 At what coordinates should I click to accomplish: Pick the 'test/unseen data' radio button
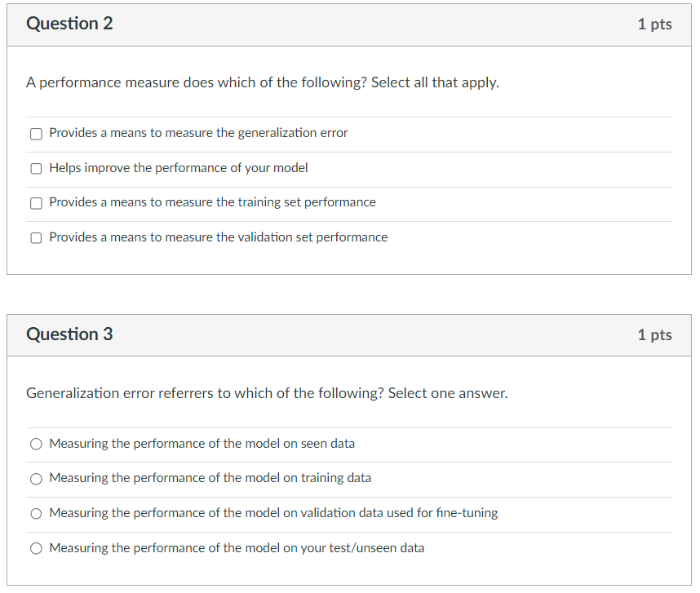36,549
